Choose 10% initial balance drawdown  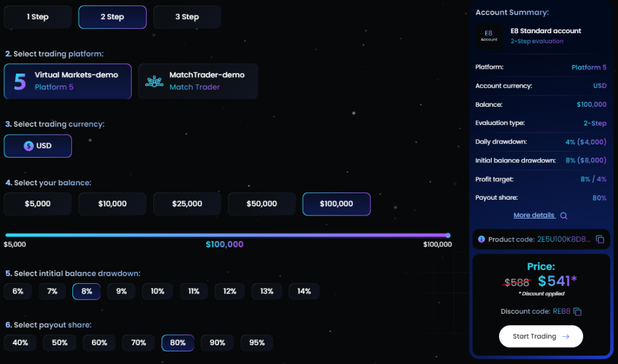click(158, 292)
